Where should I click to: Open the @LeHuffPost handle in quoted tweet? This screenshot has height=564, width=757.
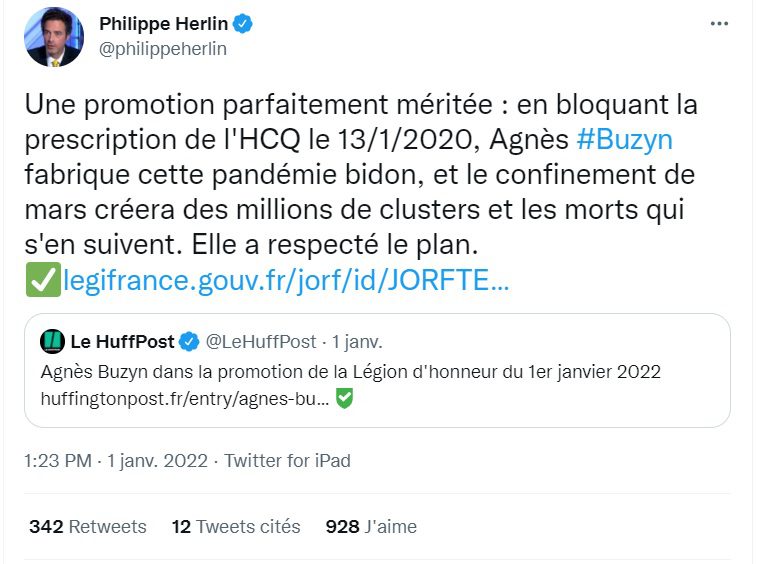(261, 341)
